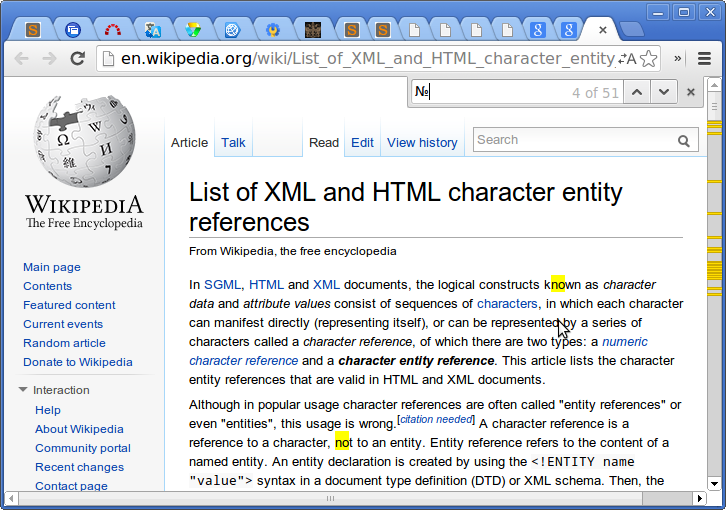Follow the XML link in the first paragraph

(326, 284)
